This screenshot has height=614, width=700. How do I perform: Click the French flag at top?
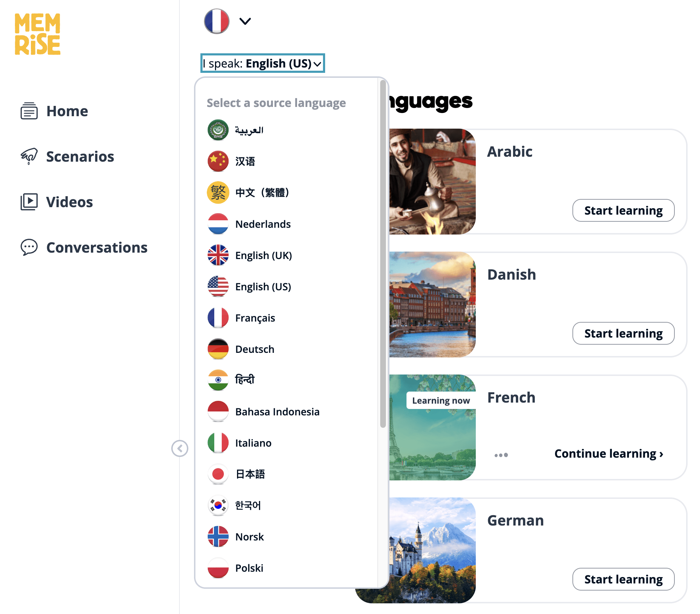[x=217, y=21]
